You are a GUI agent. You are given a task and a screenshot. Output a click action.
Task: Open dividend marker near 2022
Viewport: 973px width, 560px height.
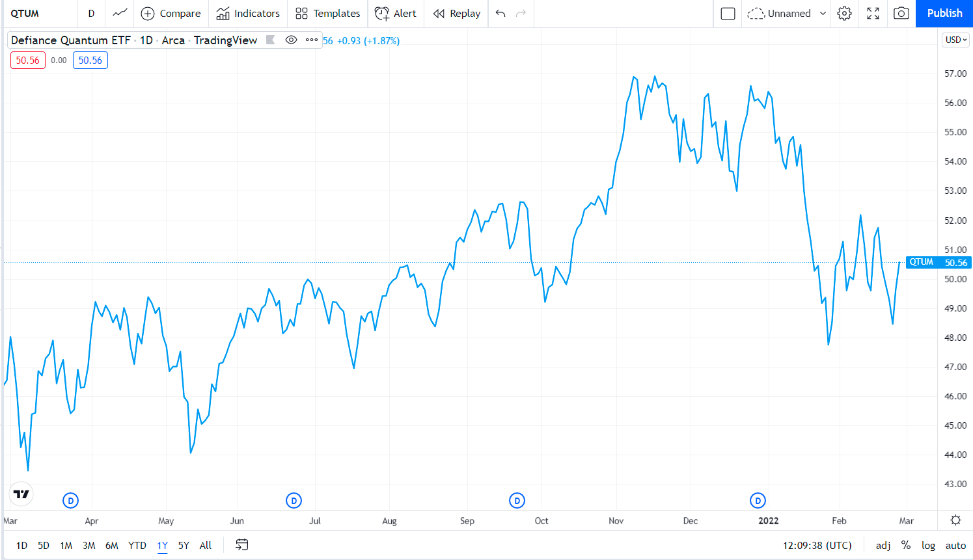pos(758,501)
